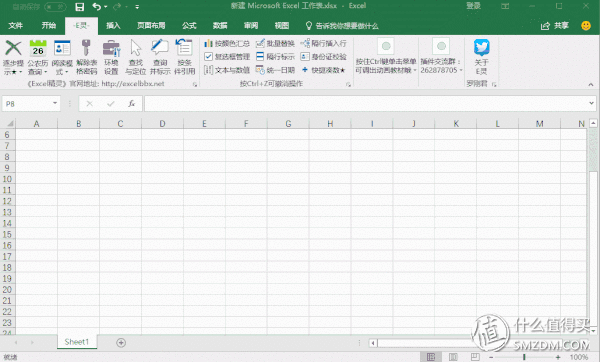Switch to Normal view in status bar

pos(431,357)
